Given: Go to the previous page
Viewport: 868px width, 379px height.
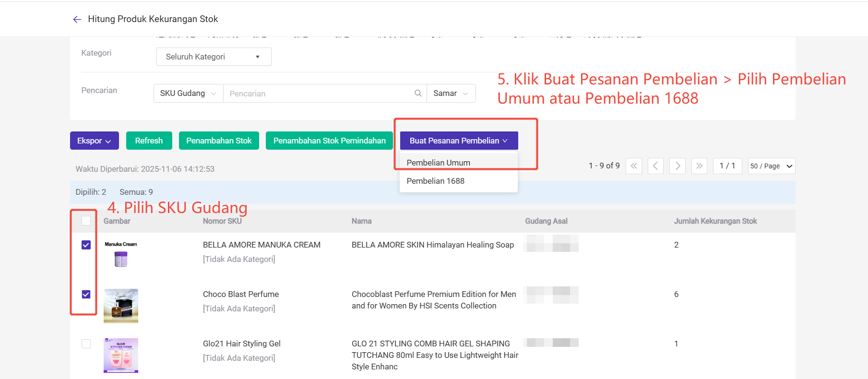Looking at the screenshot, I should point(655,166).
